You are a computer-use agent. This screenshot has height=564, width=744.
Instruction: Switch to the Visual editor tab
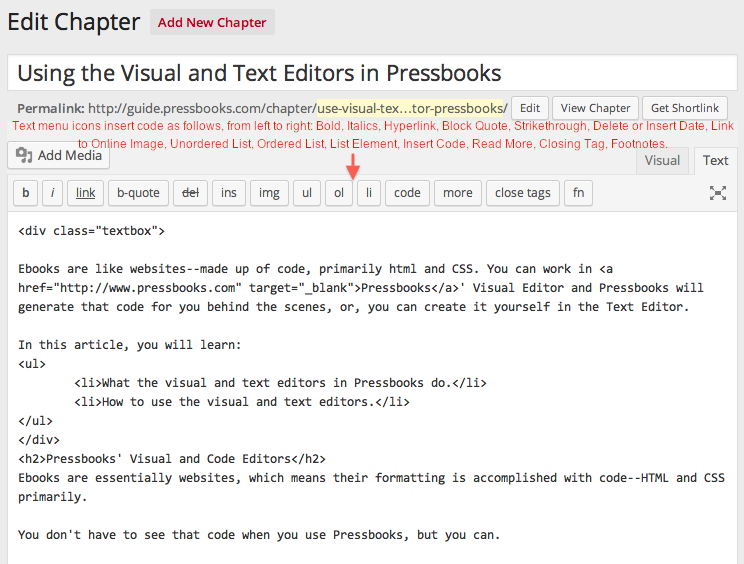662,161
